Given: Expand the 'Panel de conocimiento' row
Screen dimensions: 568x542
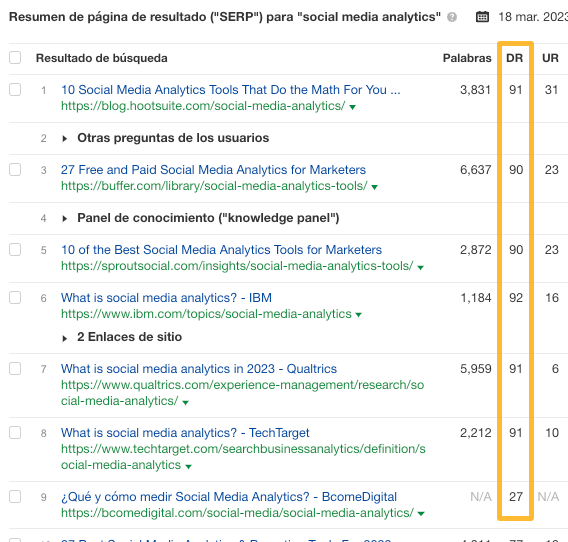Looking at the screenshot, I should tap(64, 218).
